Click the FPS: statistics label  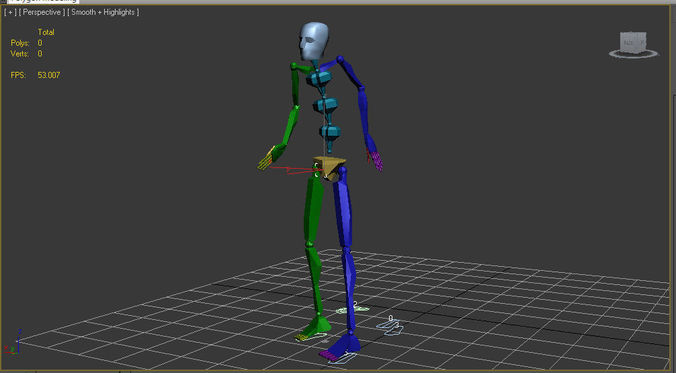[18, 75]
